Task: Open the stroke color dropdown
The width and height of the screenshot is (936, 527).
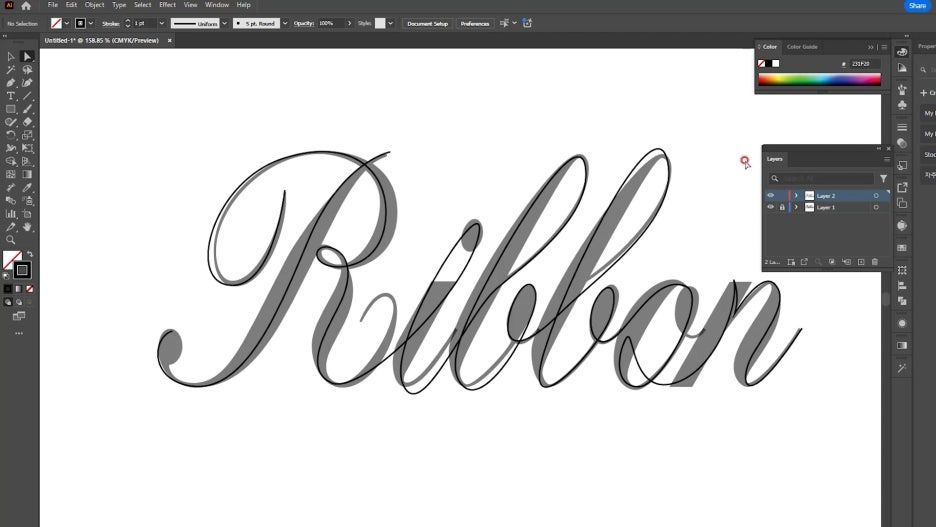Action: (x=91, y=23)
